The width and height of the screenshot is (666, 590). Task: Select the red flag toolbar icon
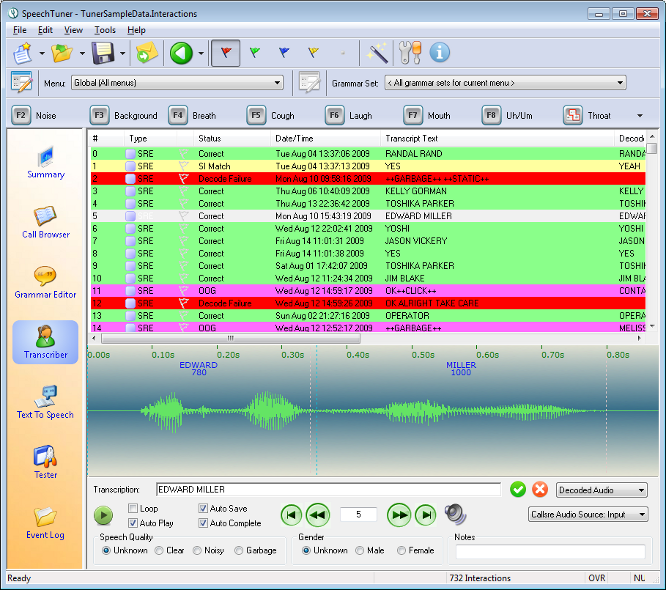click(x=226, y=53)
